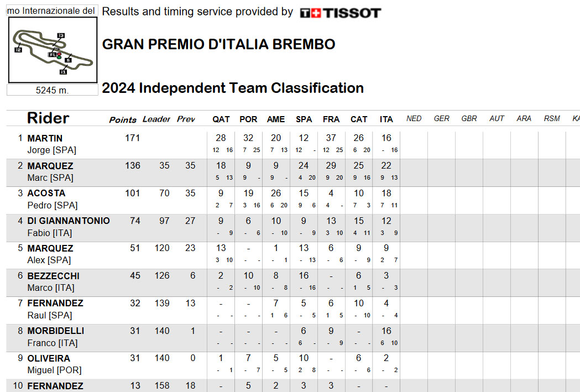Click the NED upcoming race column header

tap(414, 119)
